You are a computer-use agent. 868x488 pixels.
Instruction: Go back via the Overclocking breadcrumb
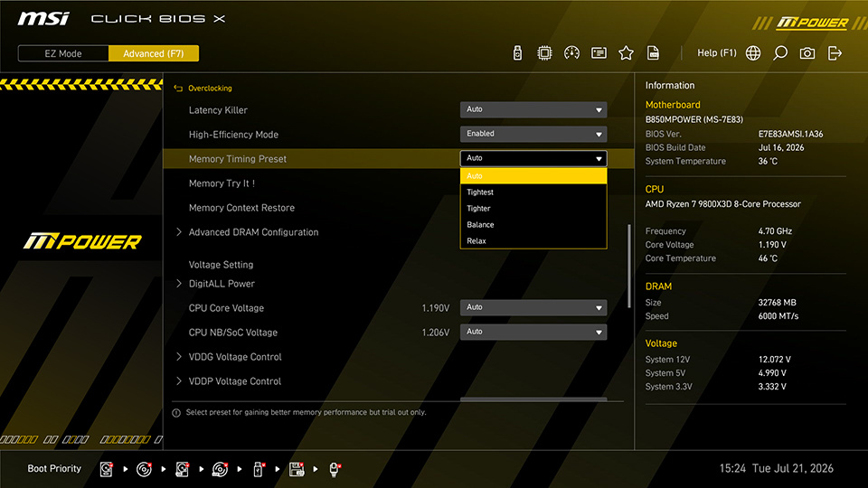coord(210,88)
